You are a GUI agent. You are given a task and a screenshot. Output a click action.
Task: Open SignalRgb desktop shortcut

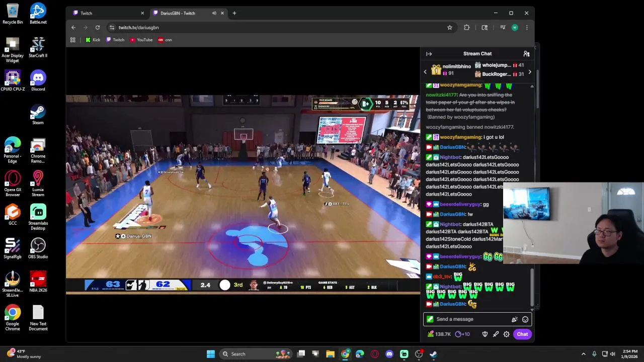click(13, 248)
